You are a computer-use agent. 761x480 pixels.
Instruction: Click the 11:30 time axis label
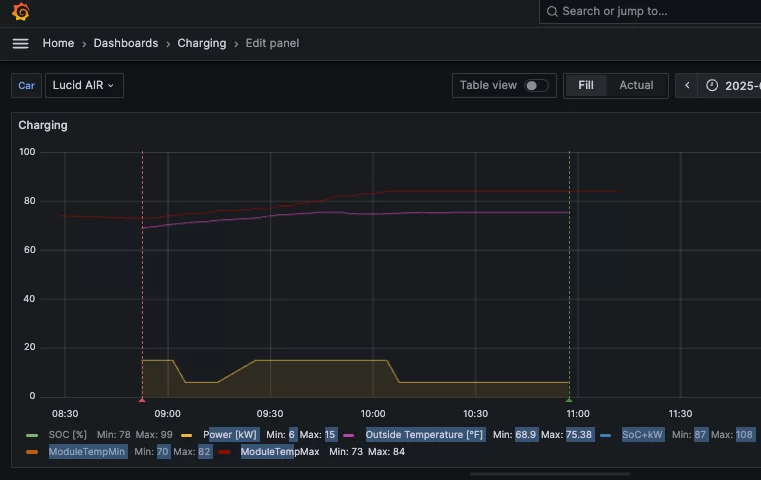click(680, 414)
